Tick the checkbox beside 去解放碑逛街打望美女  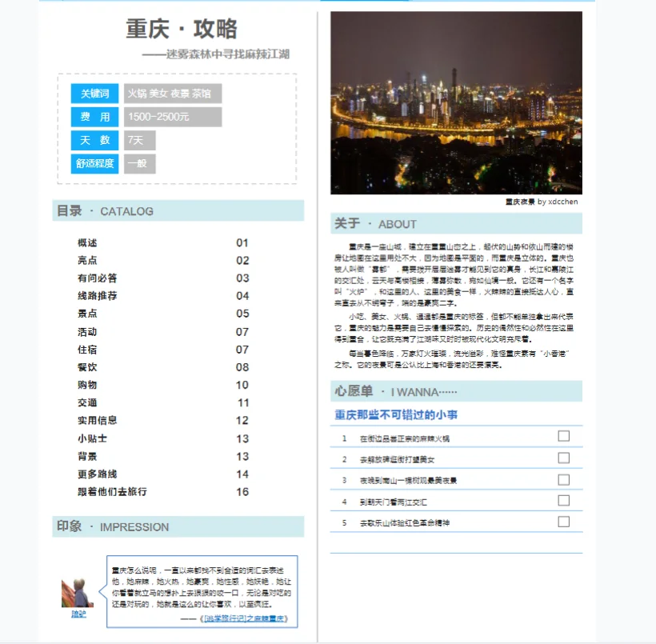tap(563, 457)
